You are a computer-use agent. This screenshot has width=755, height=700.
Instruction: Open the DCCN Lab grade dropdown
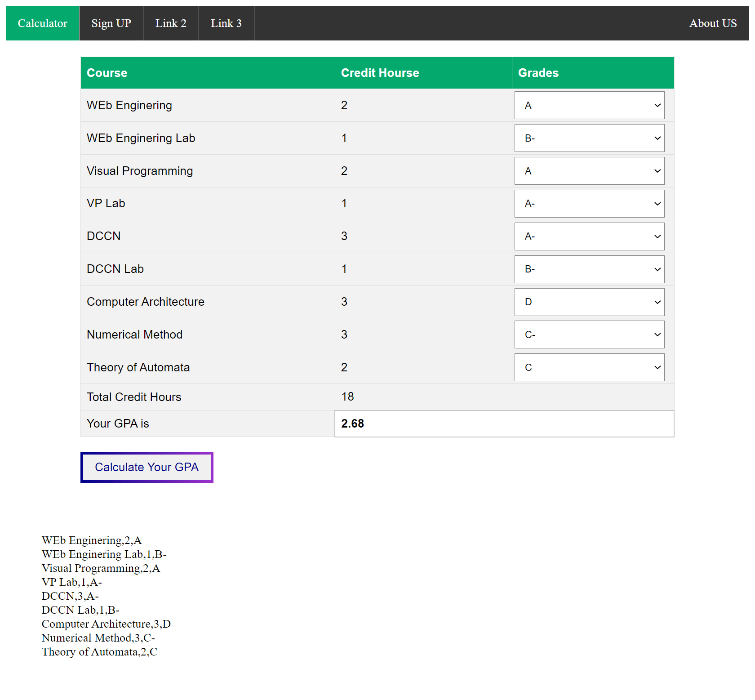click(x=589, y=269)
